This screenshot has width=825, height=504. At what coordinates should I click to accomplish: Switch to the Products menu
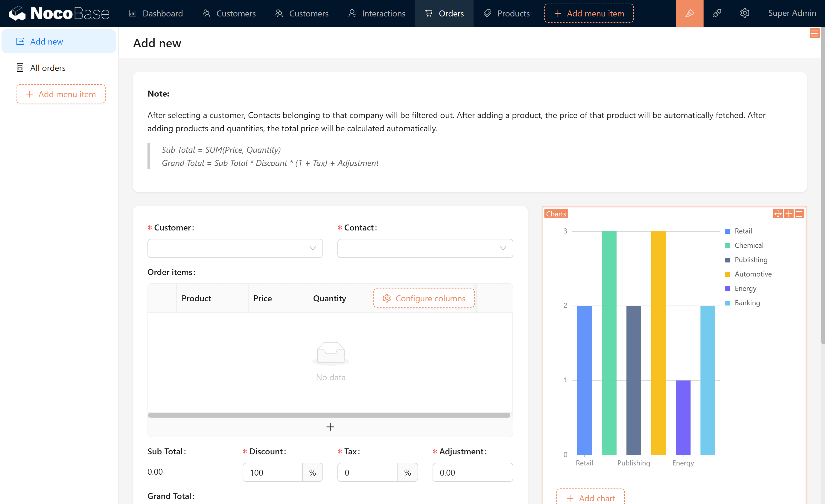[x=507, y=13]
